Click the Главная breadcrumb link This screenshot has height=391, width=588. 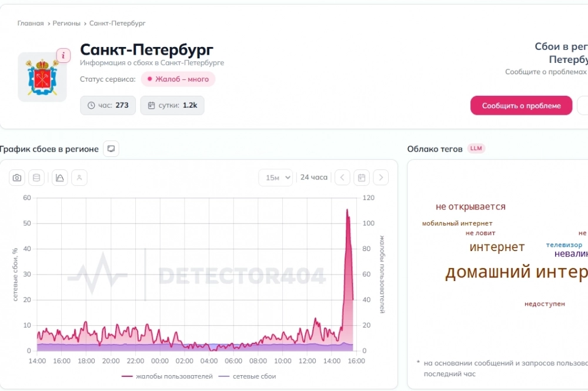tap(31, 24)
